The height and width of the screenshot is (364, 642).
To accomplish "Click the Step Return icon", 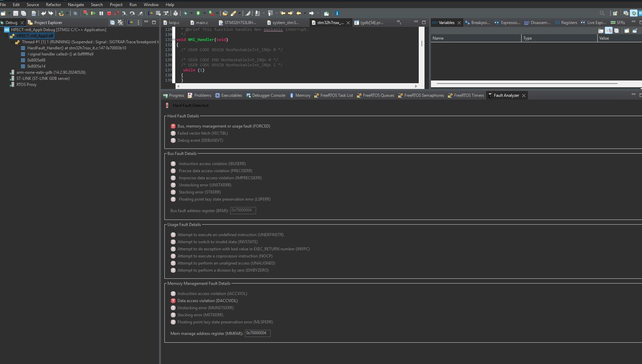I will tap(140, 13).
